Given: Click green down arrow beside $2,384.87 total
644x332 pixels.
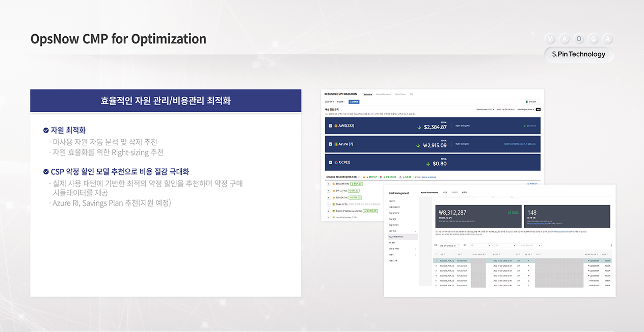Looking at the screenshot, I should click(419, 127).
